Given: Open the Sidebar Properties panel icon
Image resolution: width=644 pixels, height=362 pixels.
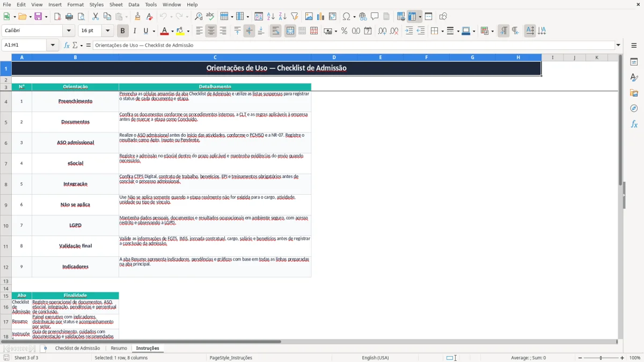Looking at the screenshot, I should [x=634, y=62].
